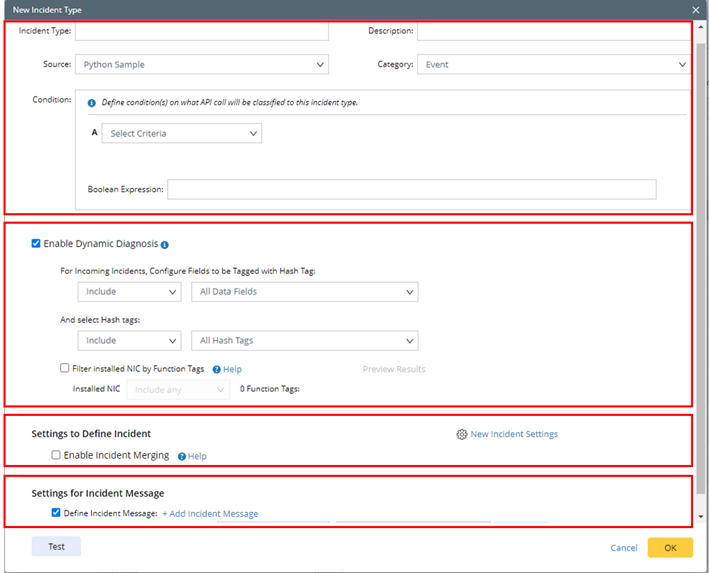
Task: Uncheck the Define Incident Message checkbox
Action: [x=57, y=513]
